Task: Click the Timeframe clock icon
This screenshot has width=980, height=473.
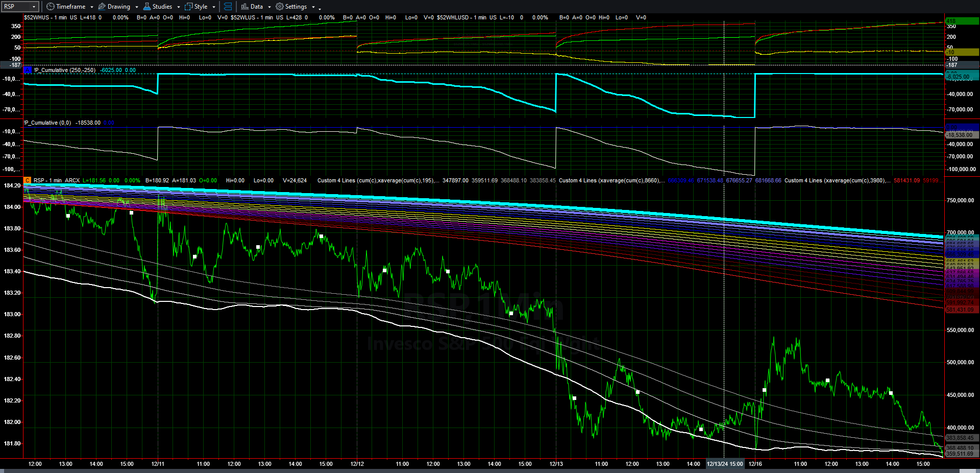Action: (50, 7)
